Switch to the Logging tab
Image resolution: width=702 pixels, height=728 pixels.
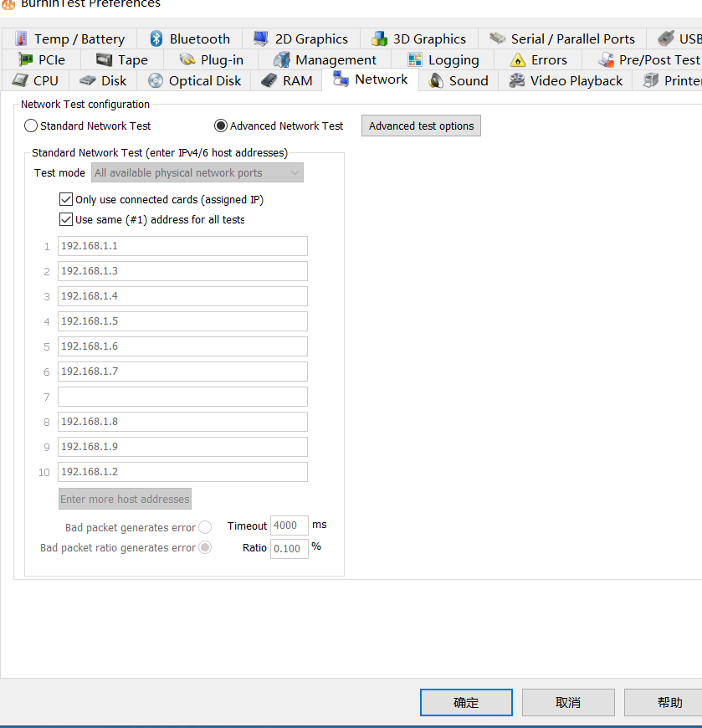443,60
